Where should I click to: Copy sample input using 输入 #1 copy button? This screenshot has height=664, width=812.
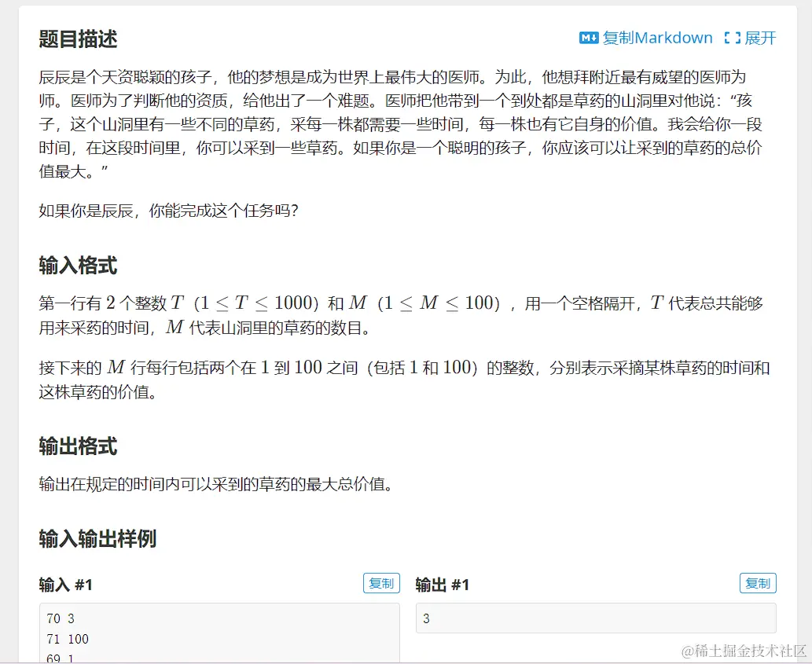point(380,583)
